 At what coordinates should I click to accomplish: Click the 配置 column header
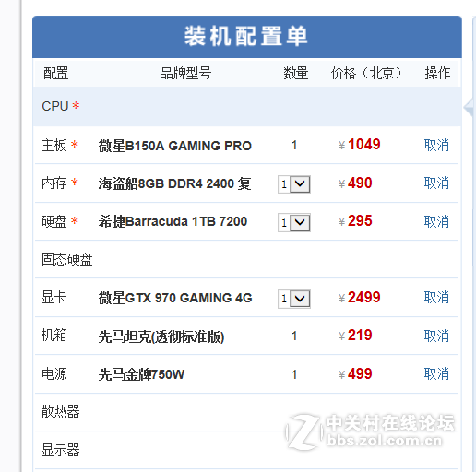(x=55, y=74)
